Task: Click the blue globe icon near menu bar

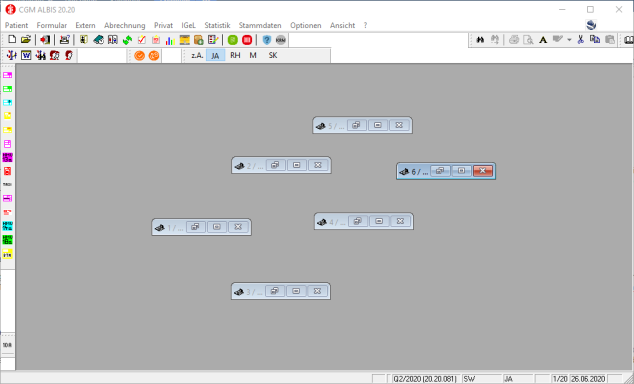Action: [x=591, y=25]
